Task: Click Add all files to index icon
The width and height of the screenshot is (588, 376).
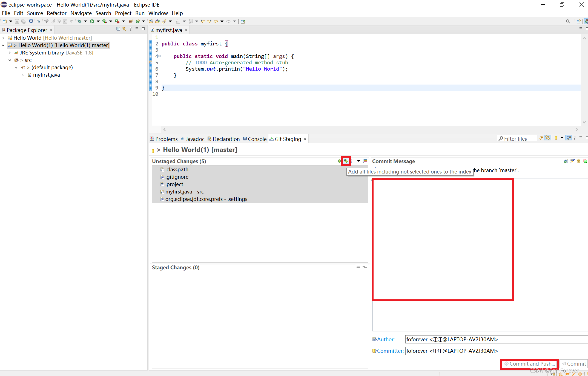Action: 346,161
